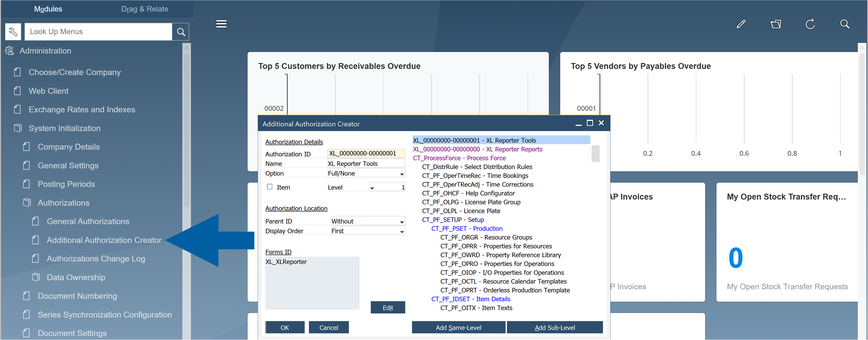Click the Edit button below the tree
The height and width of the screenshot is (340, 868).
(388, 307)
